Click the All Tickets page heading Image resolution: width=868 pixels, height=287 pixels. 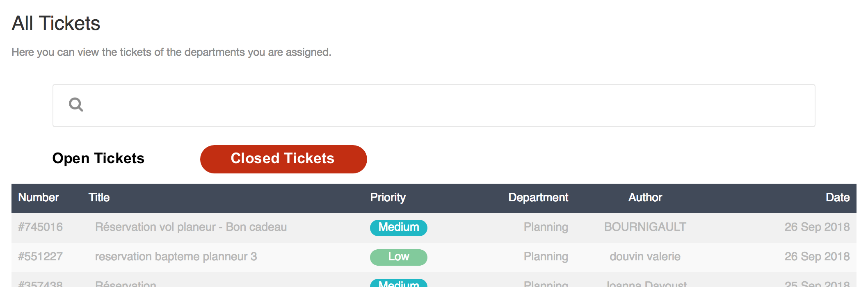pyautogui.click(x=56, y=23)
